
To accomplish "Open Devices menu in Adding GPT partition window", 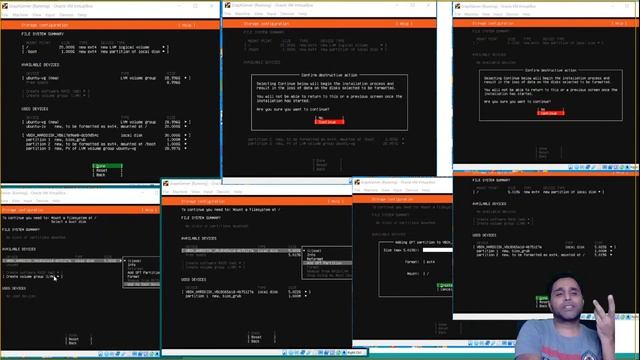I will click(412, 191).
